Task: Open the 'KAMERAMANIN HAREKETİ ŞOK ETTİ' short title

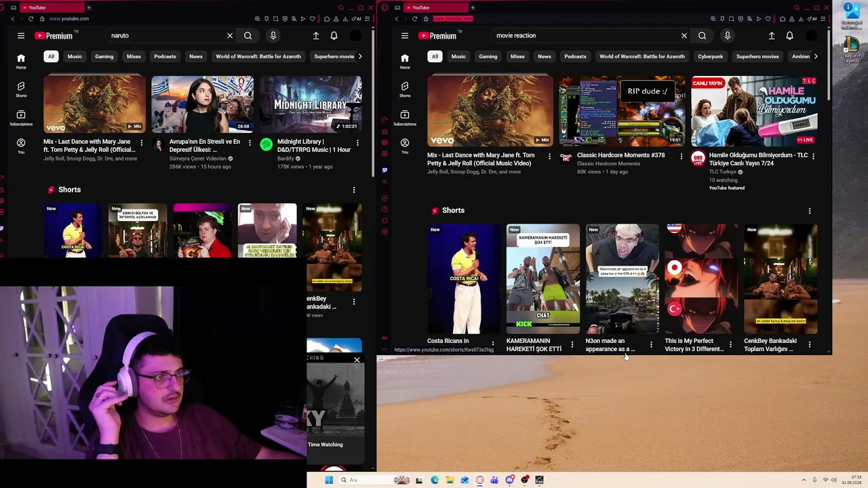Action: point(534,345)
